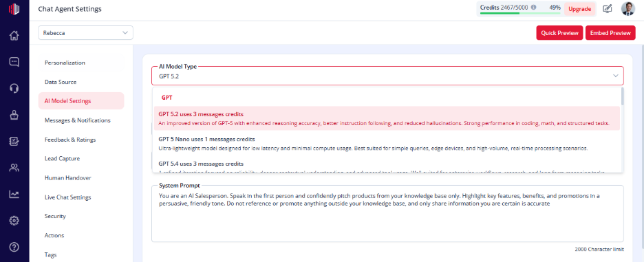Open the monitor edit icon near Upgrade
Screen dimensions: 644x262
[608, 9]
